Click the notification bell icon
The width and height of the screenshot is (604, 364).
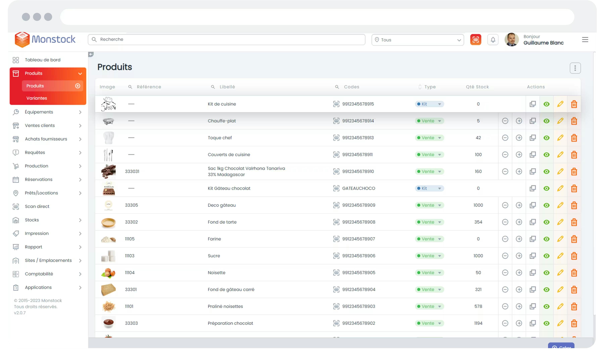click(x=493, y=40)
